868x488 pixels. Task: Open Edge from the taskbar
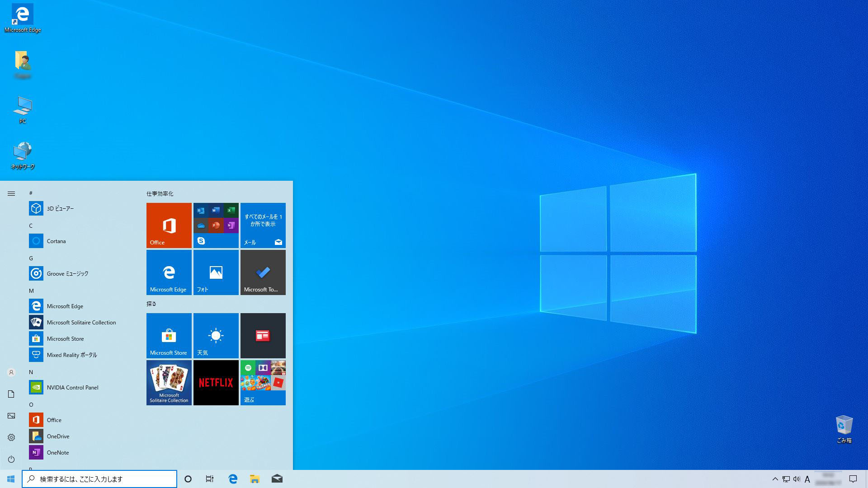tap(233, 479)
